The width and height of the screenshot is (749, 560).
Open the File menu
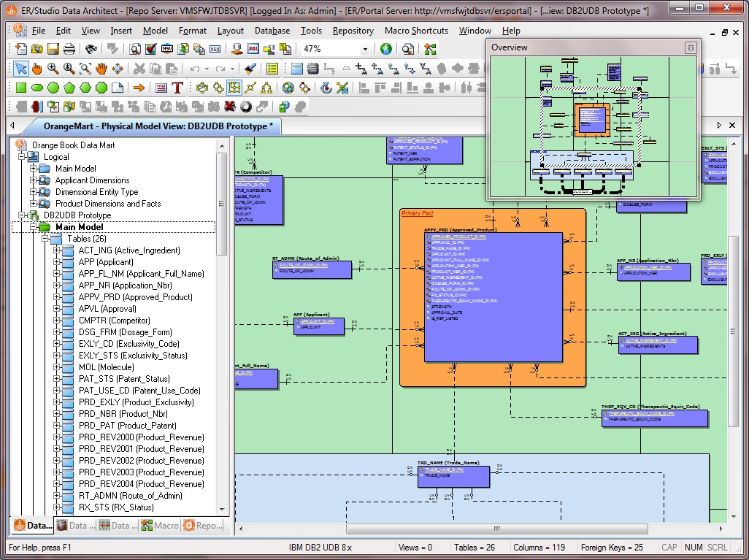(38, 31)
